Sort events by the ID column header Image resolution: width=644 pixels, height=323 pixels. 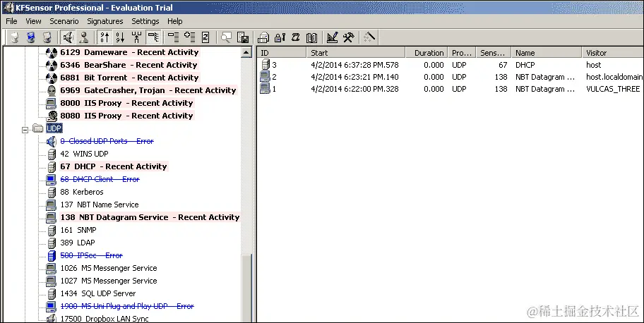282,52
